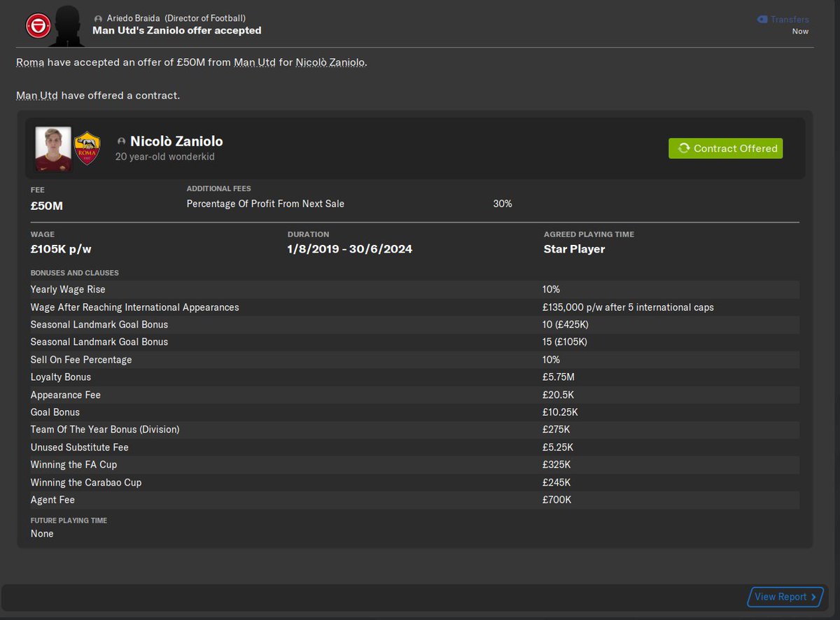Click £135,000 p/w after 5 international caps
Image resolution: width=840 pixels, height=620 pixels.
628,307
